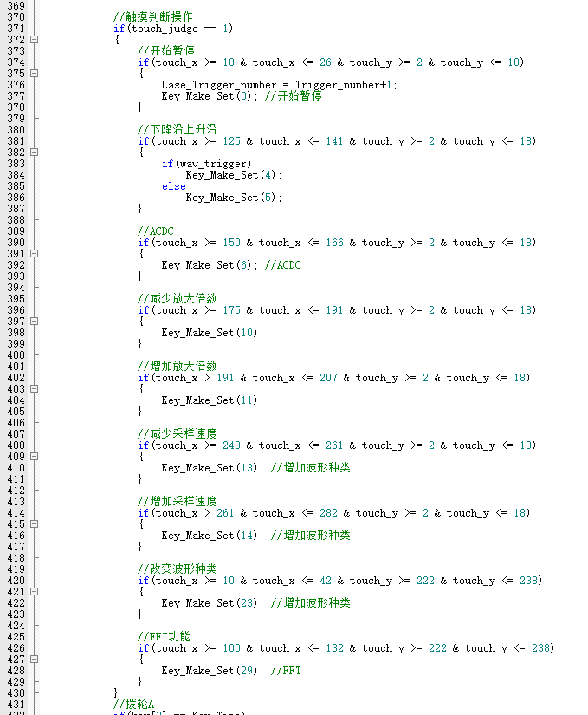The height and width of the screenshot is (715, 588).
Task: Click the trailing //FFT comment on line 428
Action: tap(286, 671)
